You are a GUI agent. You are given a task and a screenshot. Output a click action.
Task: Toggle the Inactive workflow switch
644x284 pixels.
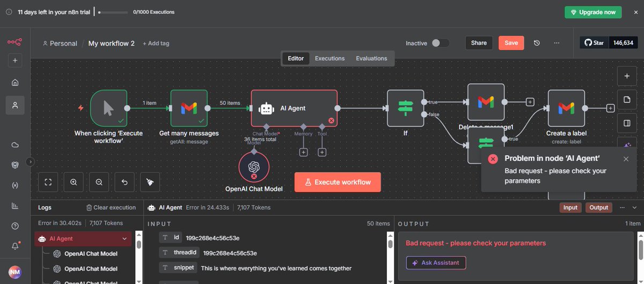[441, 43]
